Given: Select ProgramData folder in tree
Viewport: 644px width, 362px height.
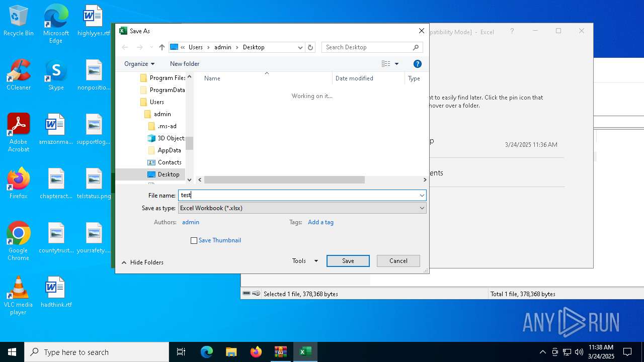Looking at the screenshot, I should 162,90.
